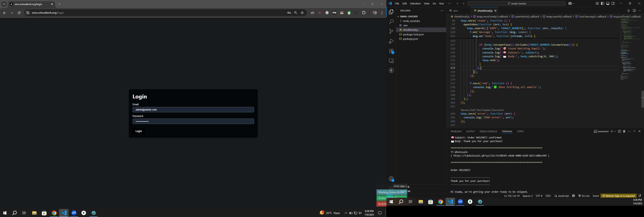Image resolution: width=644 pixels, height=217 pixels.
Task: Open the lightning bolt extension view
Action: tap(391, 70)
